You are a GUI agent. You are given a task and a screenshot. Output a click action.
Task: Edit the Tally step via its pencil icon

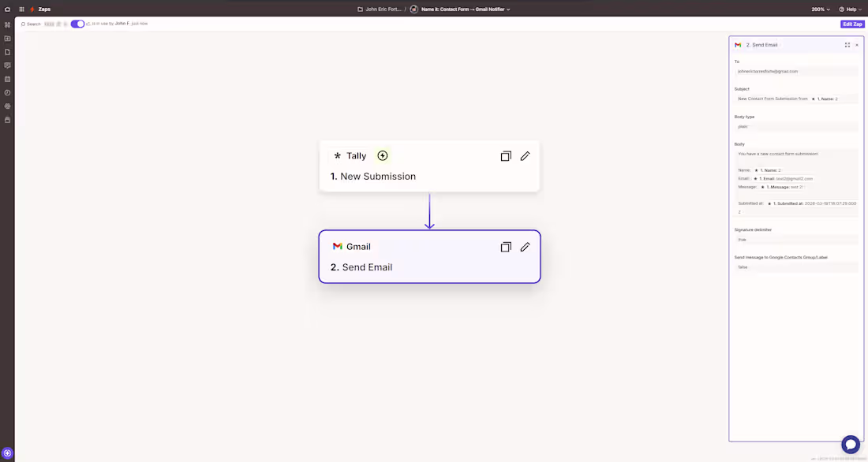(x=525, y=155)
